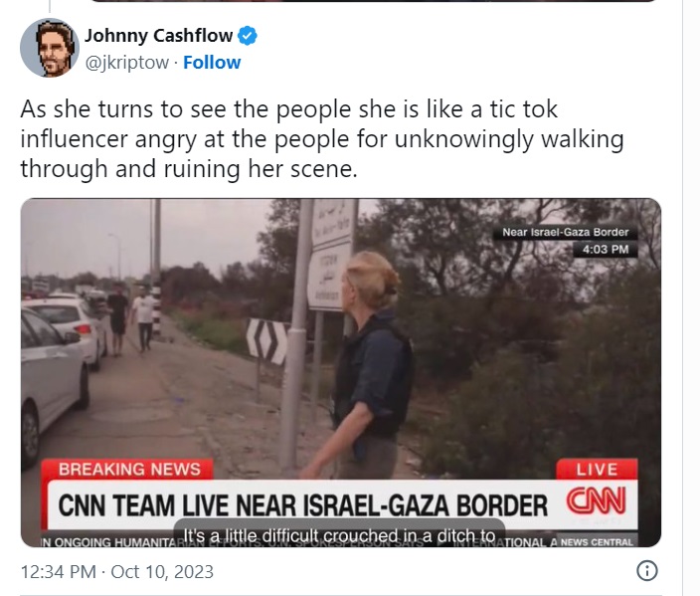Screen dimensions: 700x596
Task: Click the NEWS CENTRAL ticker label
Action: point(597,542)
